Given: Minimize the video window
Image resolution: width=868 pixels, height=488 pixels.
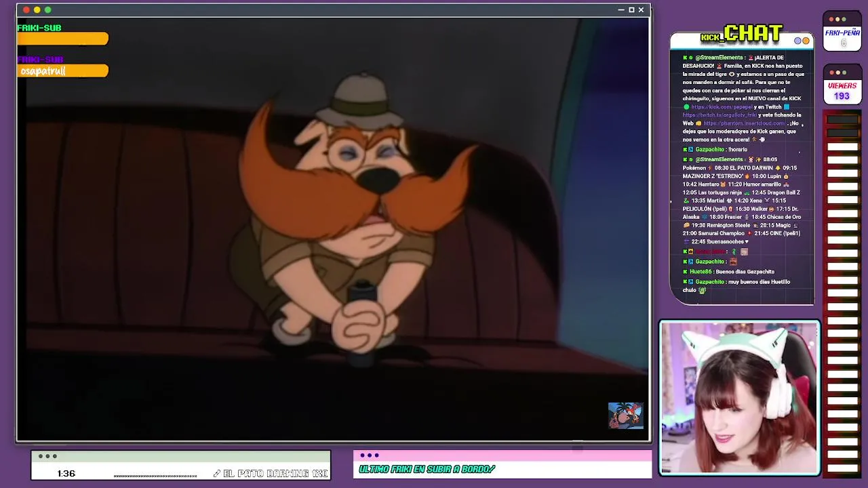Looking at the screenshot, I should [x=621, y=10].
